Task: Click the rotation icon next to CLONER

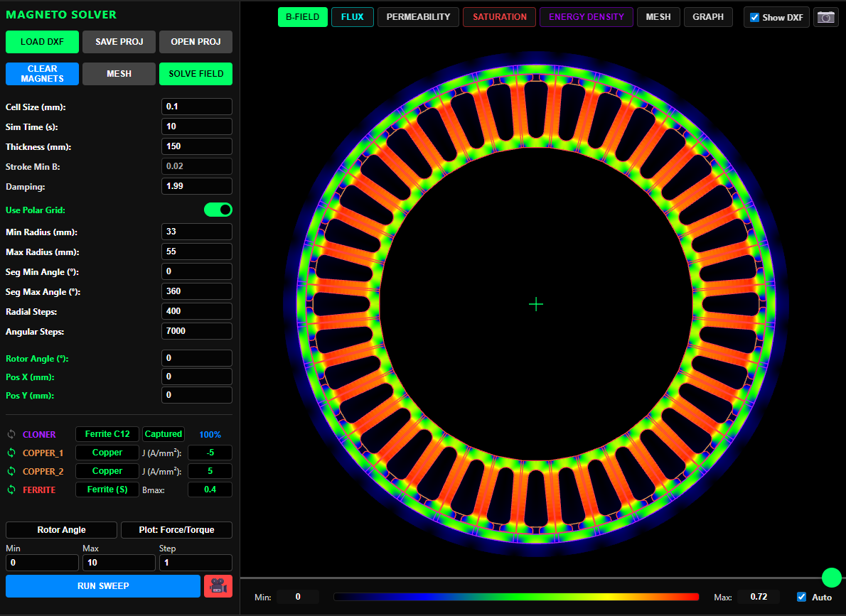Action: [10, 434]
